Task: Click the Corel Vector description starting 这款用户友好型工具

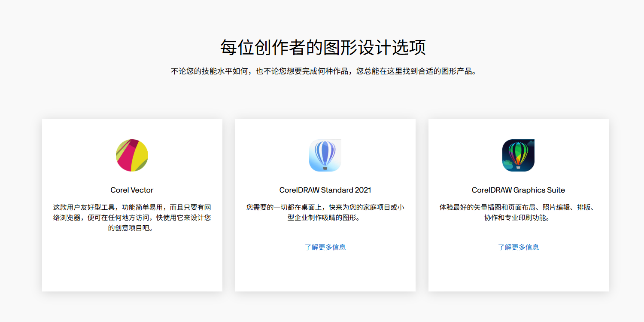Action: tap(132, 218)
